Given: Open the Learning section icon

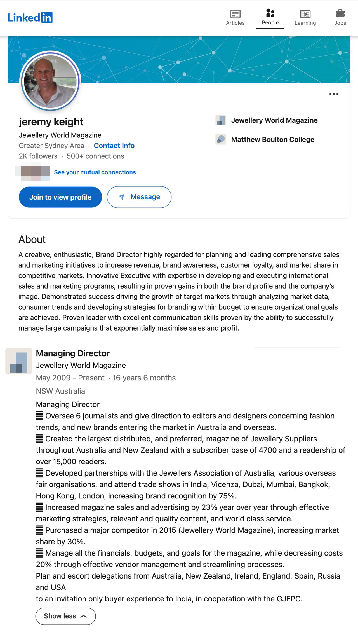Looking at the screenshot, I should (305, 14).
